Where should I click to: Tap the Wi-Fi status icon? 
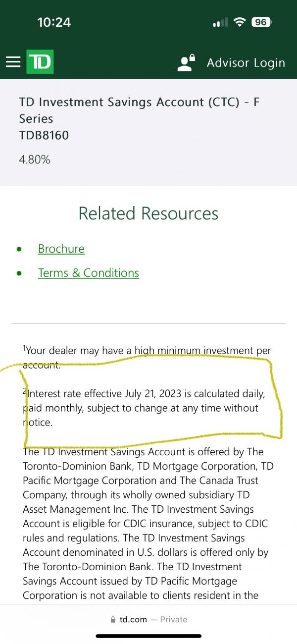pos(240,22)
